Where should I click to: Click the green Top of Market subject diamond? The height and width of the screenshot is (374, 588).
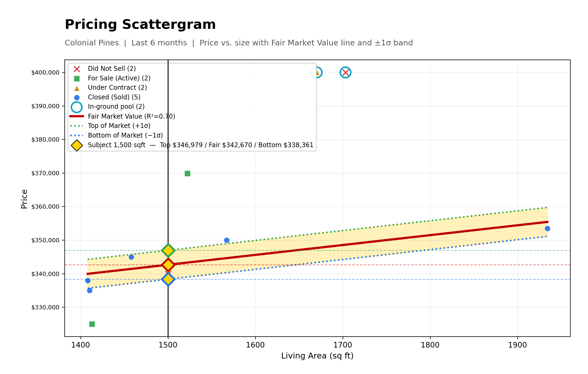click(168, 251)
